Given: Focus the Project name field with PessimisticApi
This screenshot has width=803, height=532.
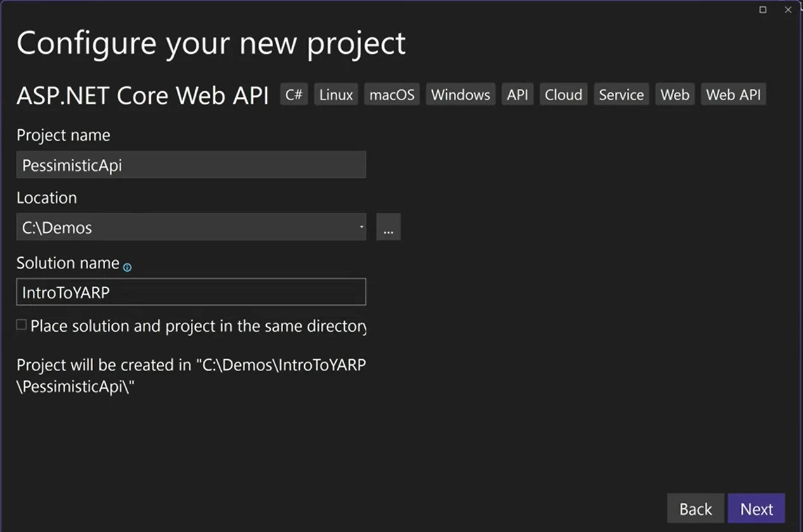Looking at the screenshot, I should (191, 165).
